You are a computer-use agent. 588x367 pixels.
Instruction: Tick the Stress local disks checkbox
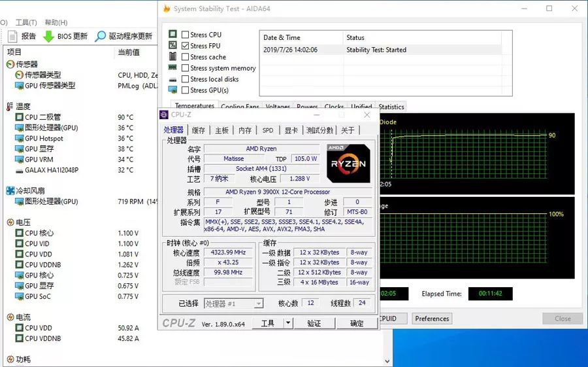pyautogui.click(x=185, y=79)
